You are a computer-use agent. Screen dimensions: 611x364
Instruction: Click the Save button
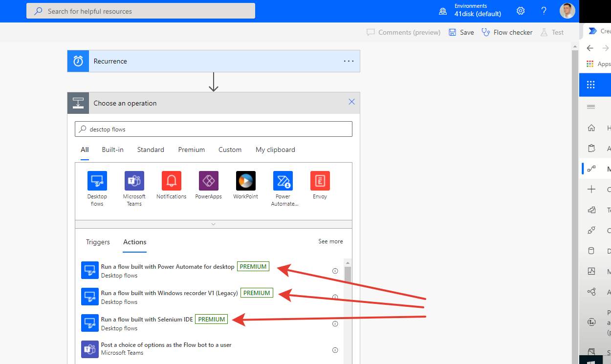tap(461, 32)
